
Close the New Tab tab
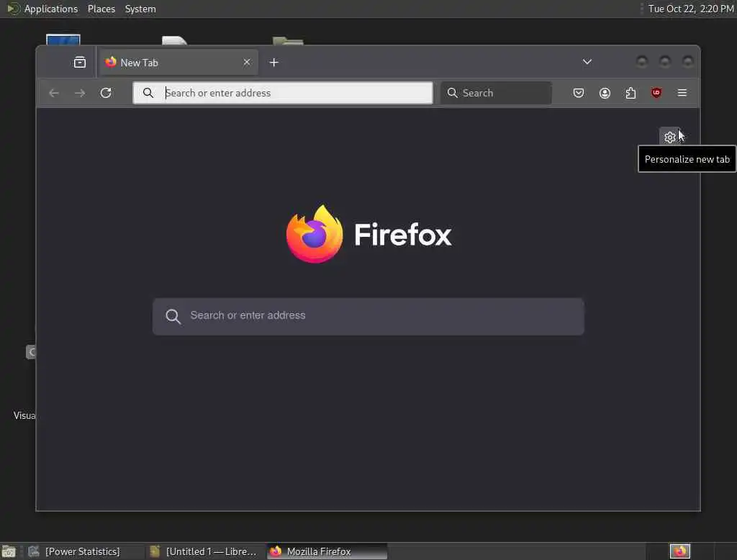point(247,62)
